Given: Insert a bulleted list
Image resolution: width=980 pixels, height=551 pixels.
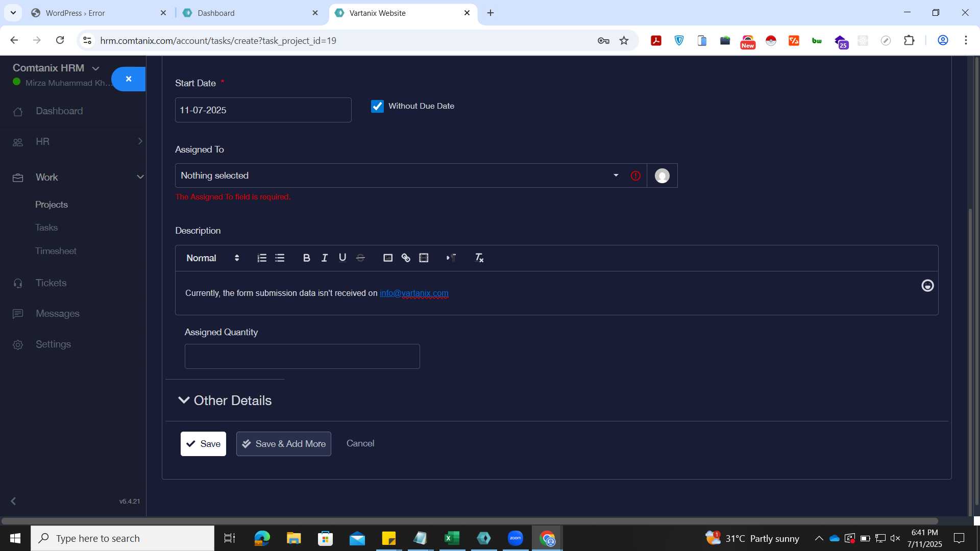Looking at the screenshot, I should [x=280, y=258].
